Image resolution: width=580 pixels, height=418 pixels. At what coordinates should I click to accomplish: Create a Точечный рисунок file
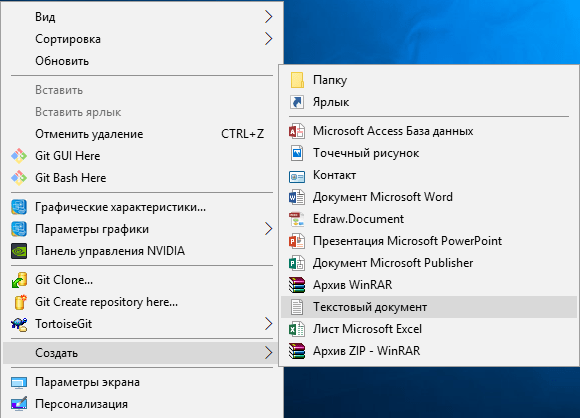[x=429, y=153]
